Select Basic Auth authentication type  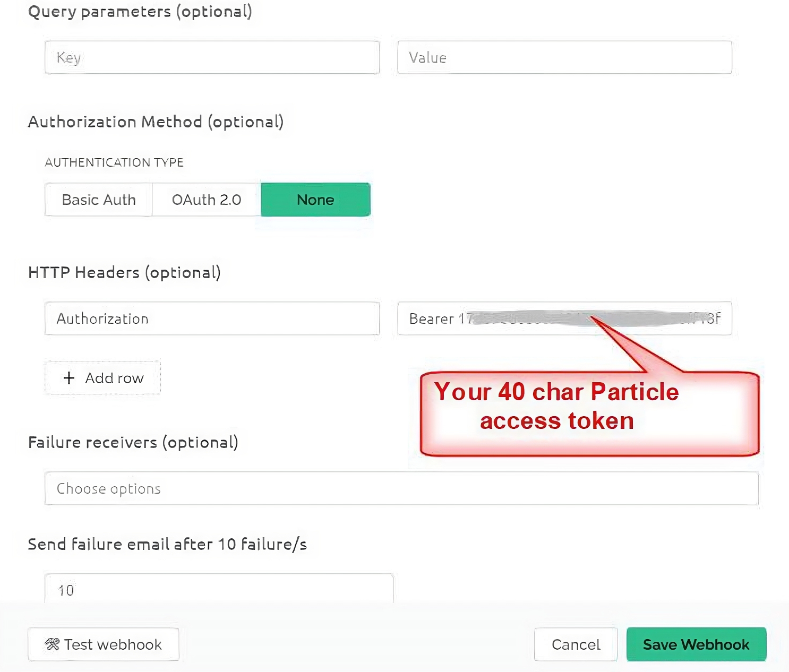tap(99, 200)
